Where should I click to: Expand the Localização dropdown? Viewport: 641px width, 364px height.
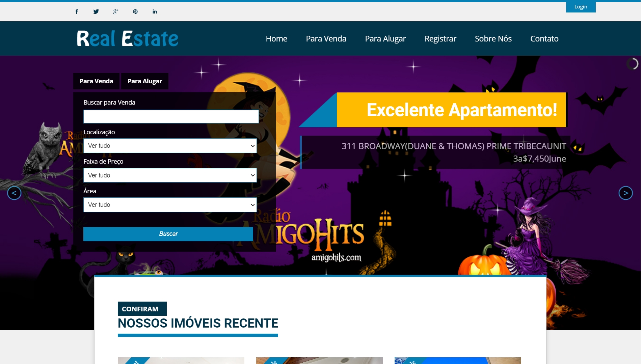(x=170, y=146)
